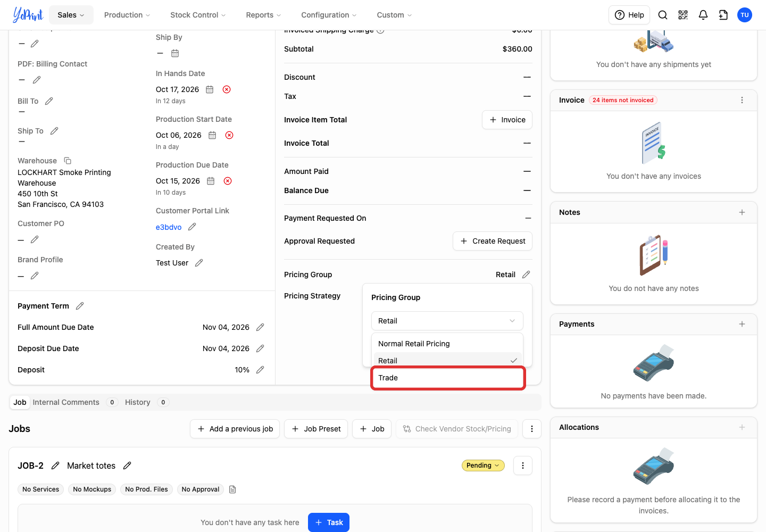Open the global search icon
766x532 pixels.
663,15
